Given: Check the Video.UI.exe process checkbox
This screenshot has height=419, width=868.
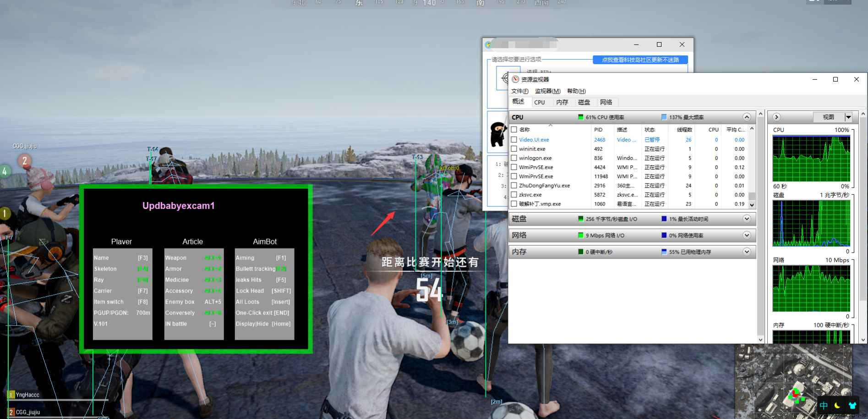Looking at the screenshot, I should (x=514, y=140).
